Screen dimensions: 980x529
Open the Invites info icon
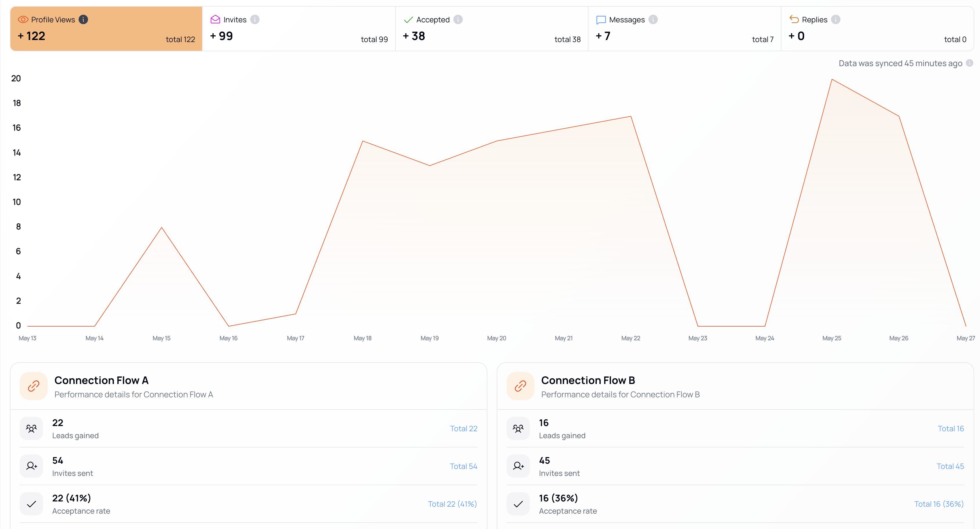pos(255,19)
